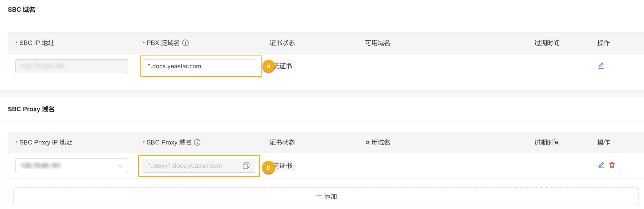Click the orange marker labeled b

pyautogui.click(x=268, y=167)
